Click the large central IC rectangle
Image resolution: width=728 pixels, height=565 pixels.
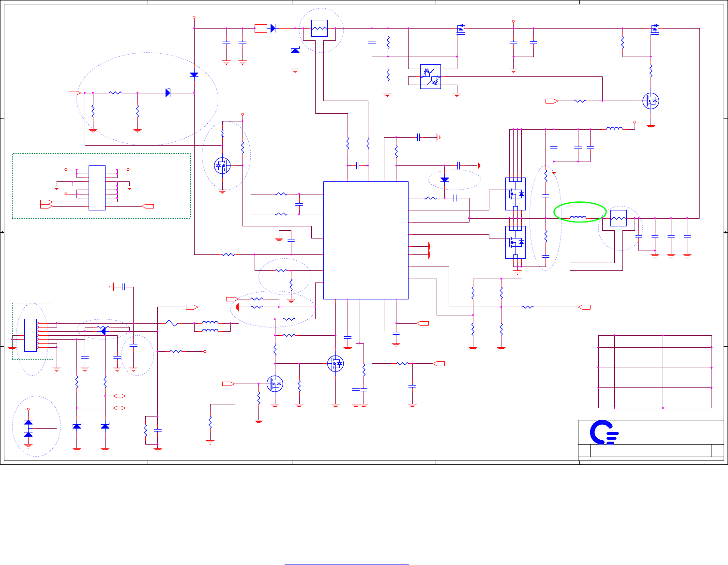click(x=365, y=240)
